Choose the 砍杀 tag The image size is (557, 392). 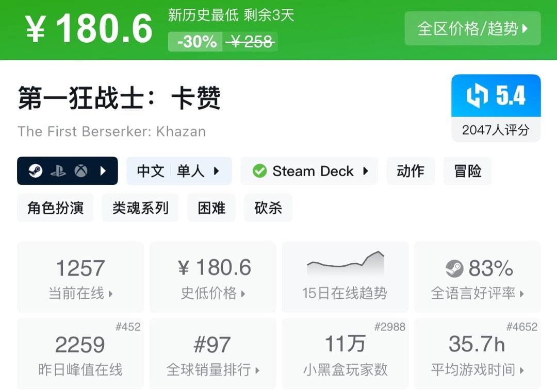(x=268, y=208)
